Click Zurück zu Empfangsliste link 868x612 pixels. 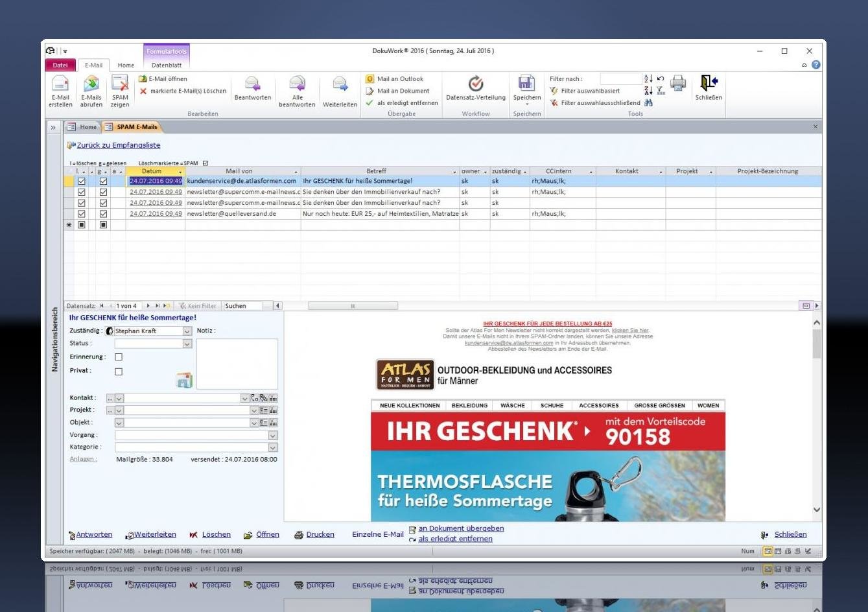pos(119,145)
